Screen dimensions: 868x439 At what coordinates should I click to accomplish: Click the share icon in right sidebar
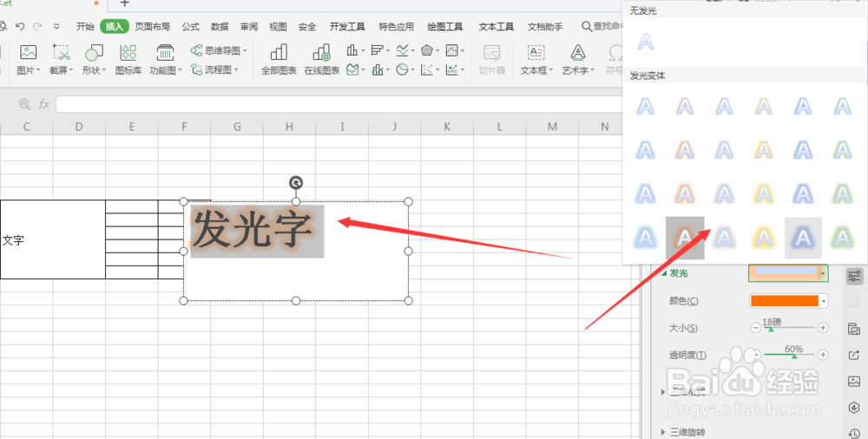pos(854,355)
